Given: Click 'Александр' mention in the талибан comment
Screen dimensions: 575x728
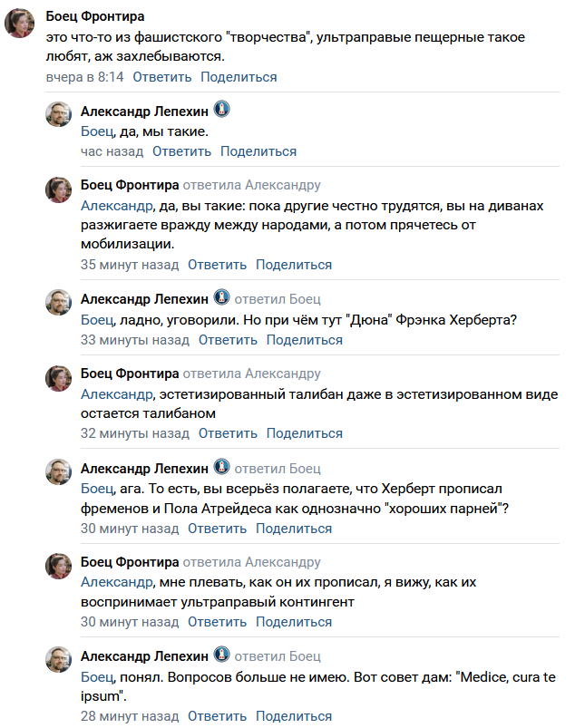Looking at the screenshot, I should coord(117,394).
